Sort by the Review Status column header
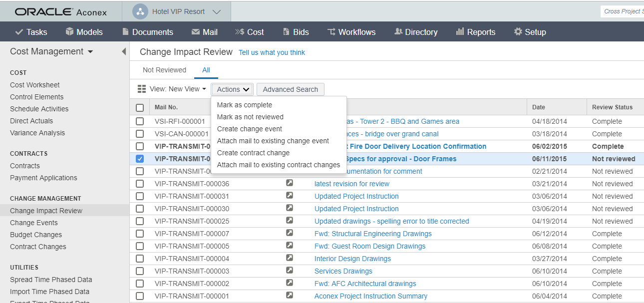The height and width of the screenshot is (303, 644). [612, 107]
